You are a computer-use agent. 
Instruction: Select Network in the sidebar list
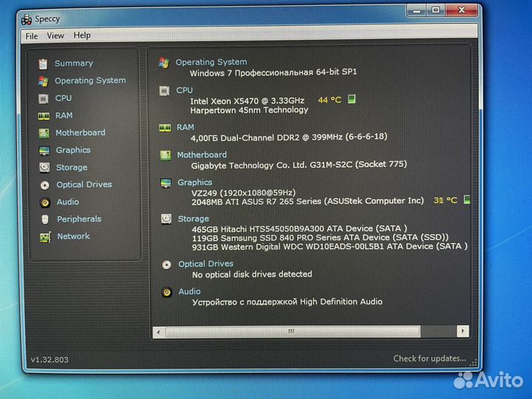pyautogui.click(x=74, y=236)
